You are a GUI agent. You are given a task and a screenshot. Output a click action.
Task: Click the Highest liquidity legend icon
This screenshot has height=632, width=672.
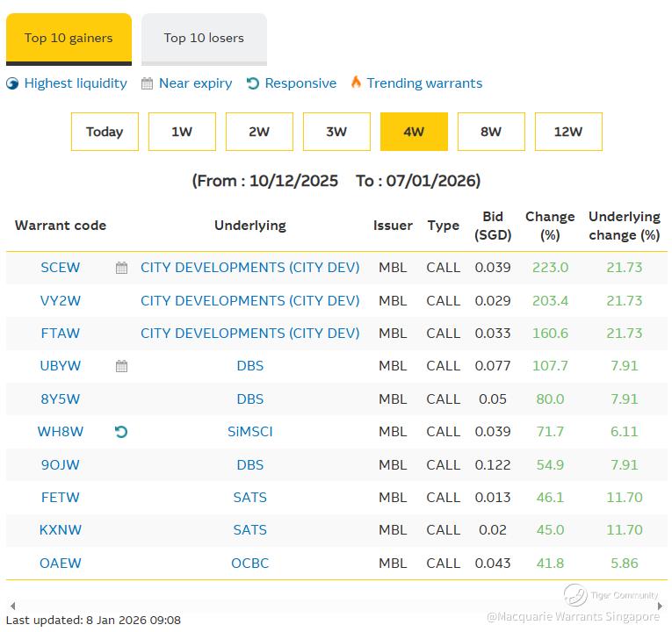pos(12,84)
